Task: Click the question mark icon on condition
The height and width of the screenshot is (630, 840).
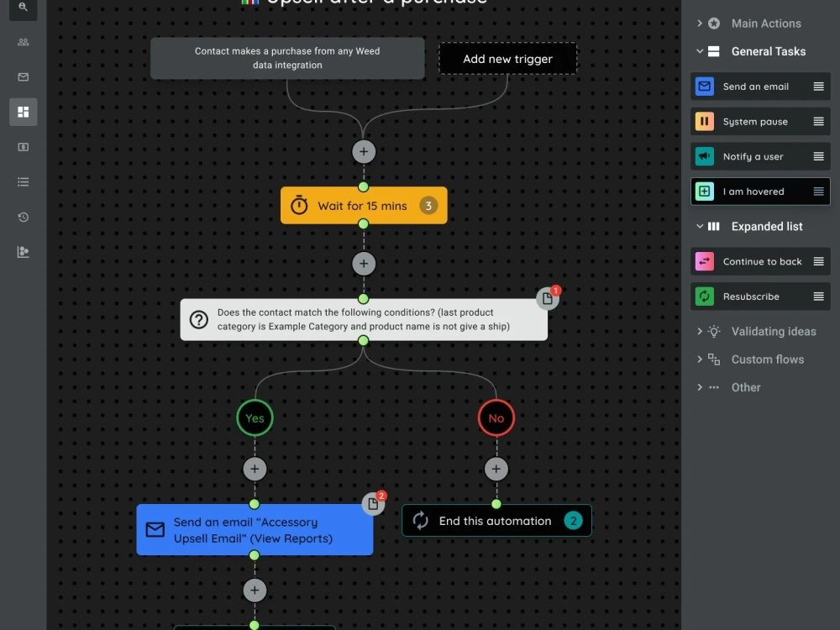Action: point(199,320)
